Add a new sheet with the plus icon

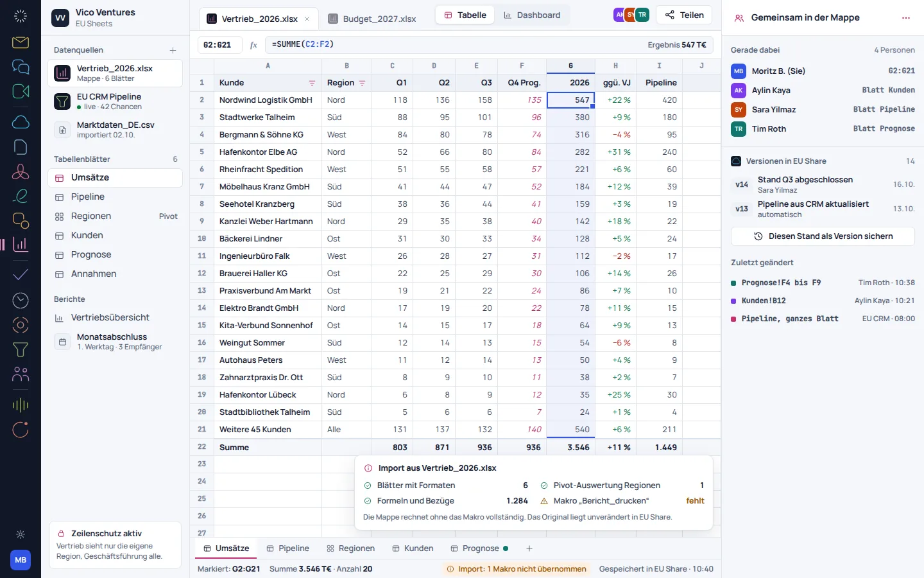[x=529, y=548]
